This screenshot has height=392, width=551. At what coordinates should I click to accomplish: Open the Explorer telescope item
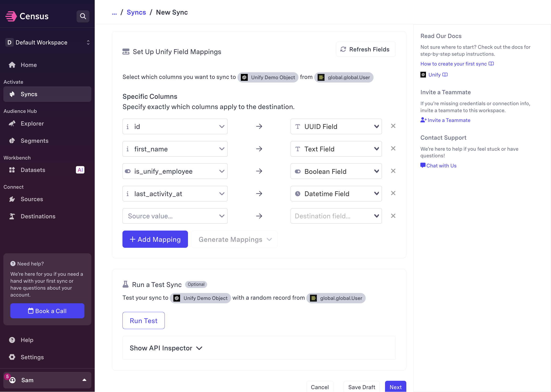(x=32, y=124)
